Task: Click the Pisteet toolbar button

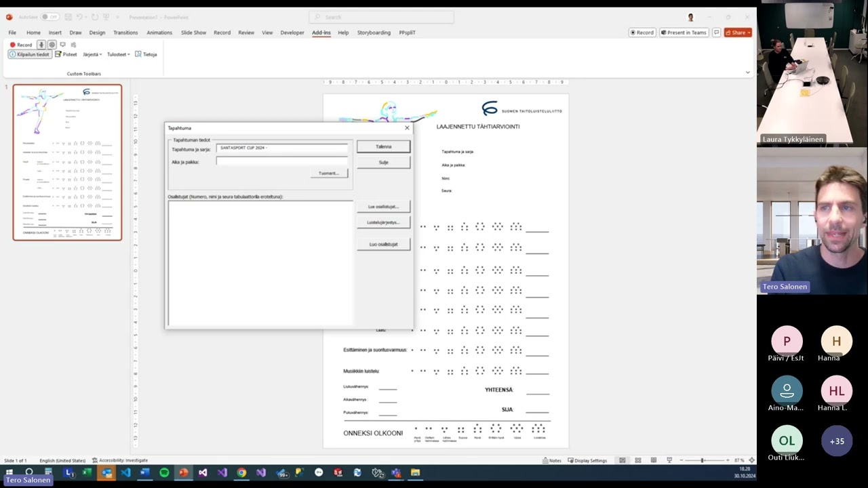Action: click(66, 54)
